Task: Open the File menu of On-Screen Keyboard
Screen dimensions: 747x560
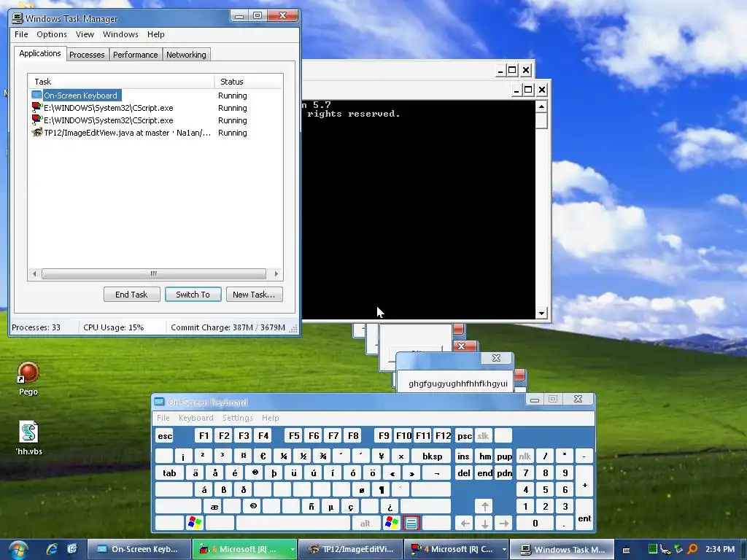Action: click(x=163, y=418)
